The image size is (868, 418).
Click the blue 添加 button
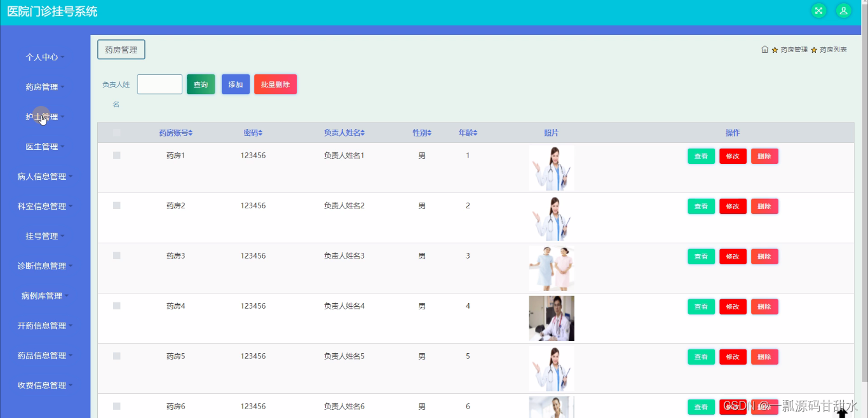[x=236, y=84]
